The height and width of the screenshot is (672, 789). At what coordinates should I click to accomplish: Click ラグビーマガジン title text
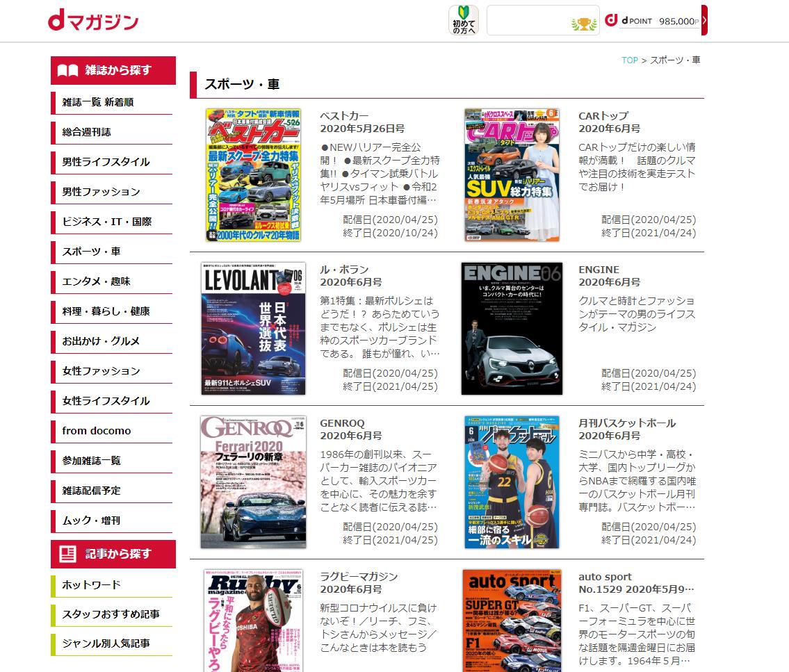point(359,576)
